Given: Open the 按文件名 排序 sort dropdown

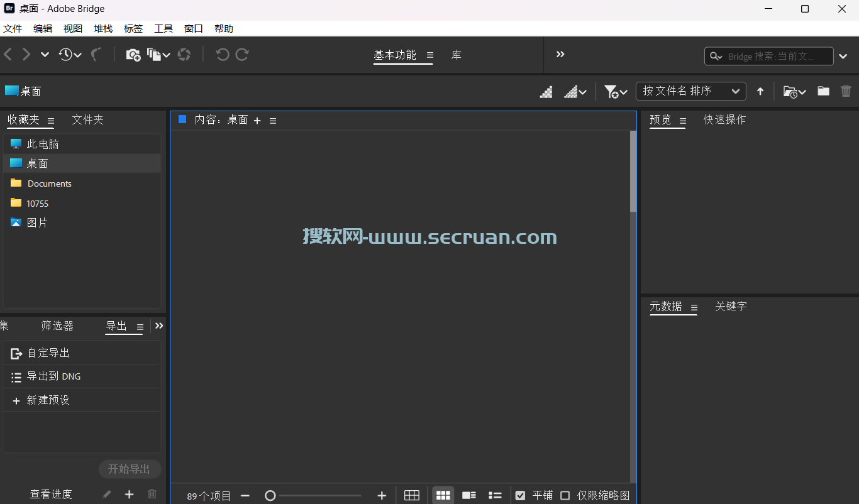Looking at the screenshot, I should click(x=691, y=91).
